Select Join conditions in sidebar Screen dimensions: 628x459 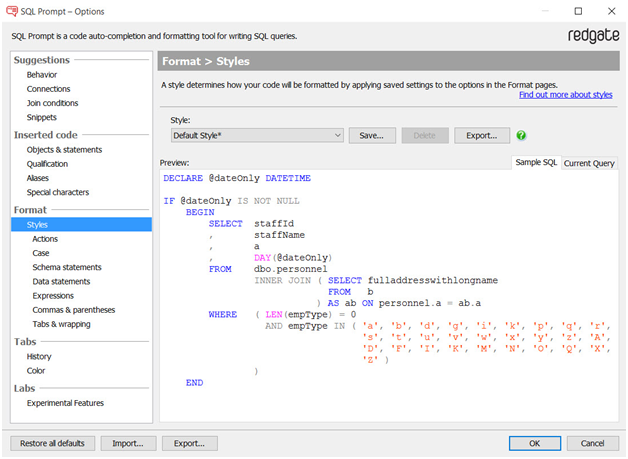pyautogui.click(x=52, y=103)
